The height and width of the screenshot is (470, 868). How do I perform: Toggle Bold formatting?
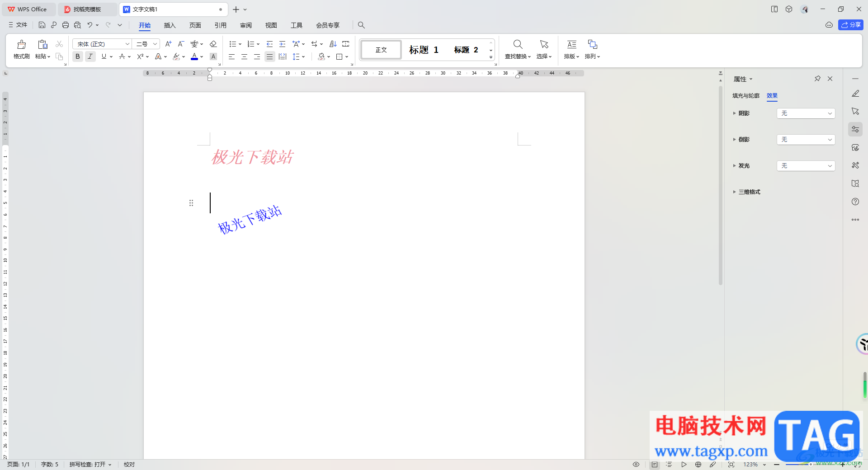tap(78, 56)
